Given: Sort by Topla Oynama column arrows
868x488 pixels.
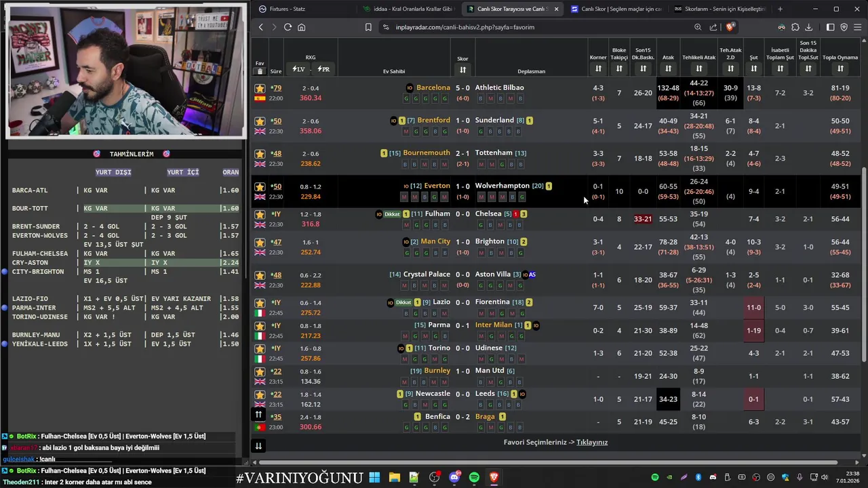Looking at the screenshot, I should (x=840, y=68).
